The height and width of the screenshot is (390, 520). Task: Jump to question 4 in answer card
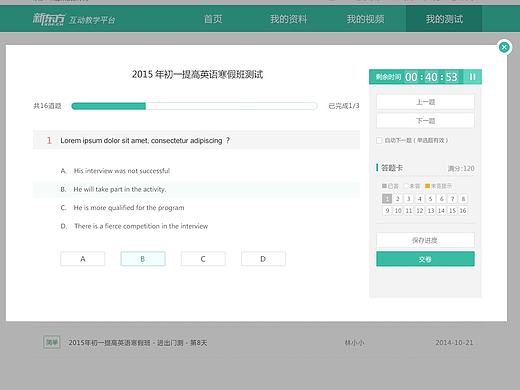click(420, 199)
